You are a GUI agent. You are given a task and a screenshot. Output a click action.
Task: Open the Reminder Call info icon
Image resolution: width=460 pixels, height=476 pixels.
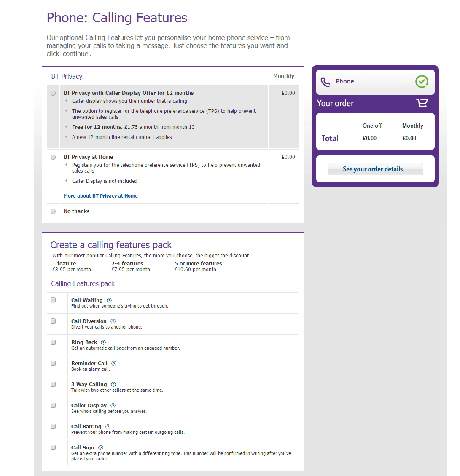(114, 364)
